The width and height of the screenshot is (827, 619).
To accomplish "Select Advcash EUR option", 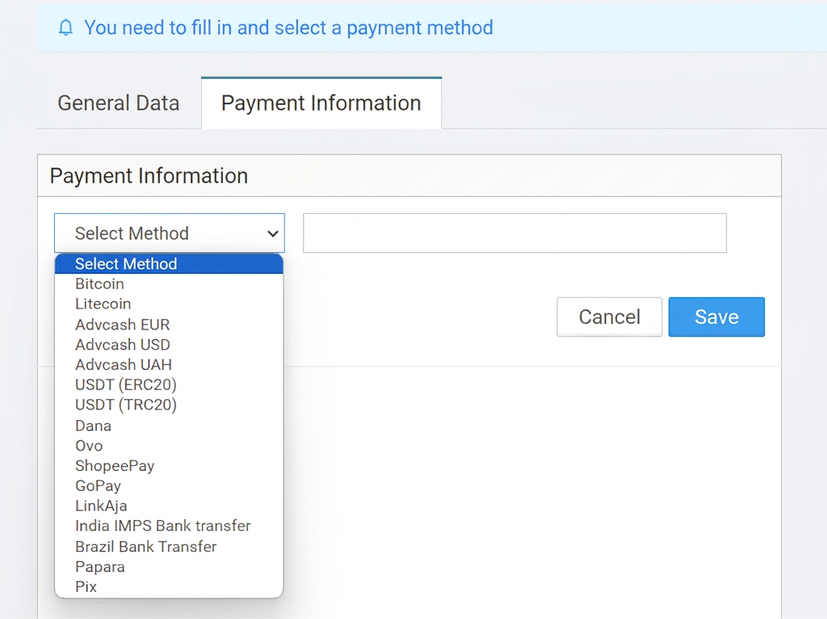I will coord(169,324).
